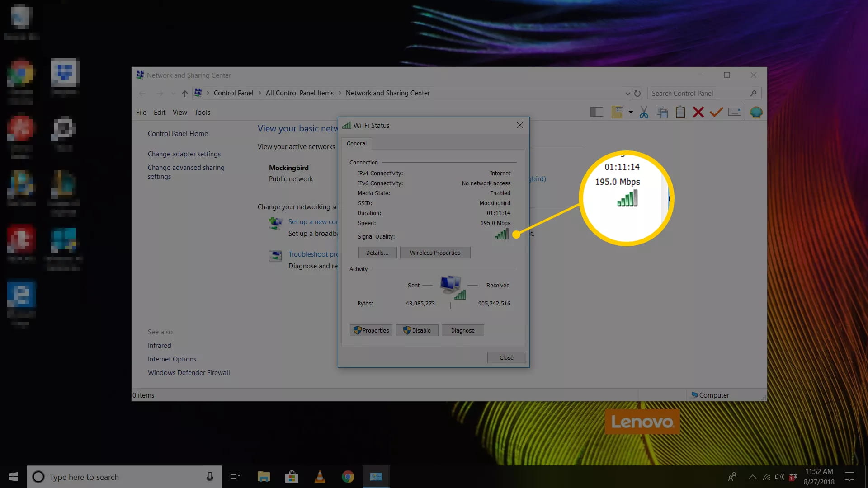Click the Copy pages toolbar icon
Screen dimensions: 868x488
pos(662,112)
